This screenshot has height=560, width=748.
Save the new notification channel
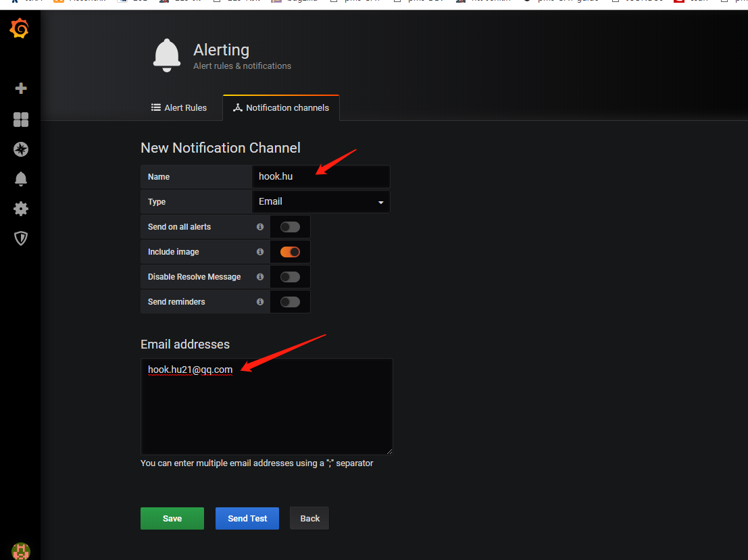[x=172, y=518]
